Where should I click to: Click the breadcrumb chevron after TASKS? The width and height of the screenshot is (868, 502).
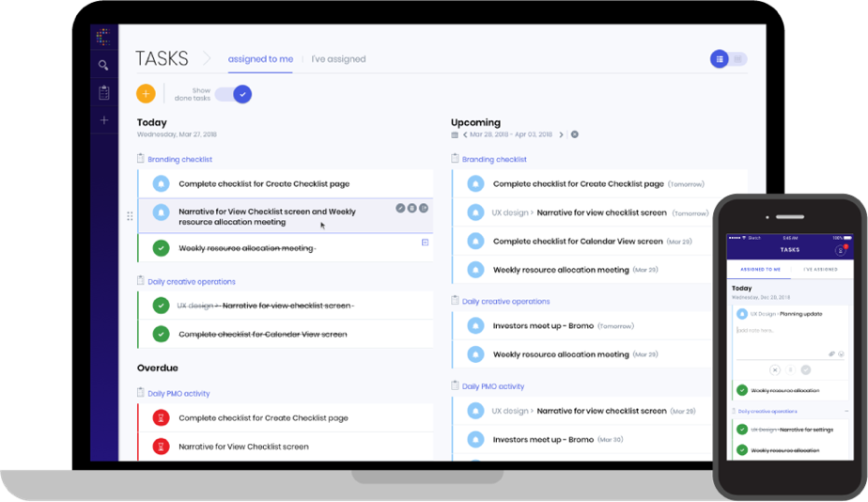[x=207, y=58]
